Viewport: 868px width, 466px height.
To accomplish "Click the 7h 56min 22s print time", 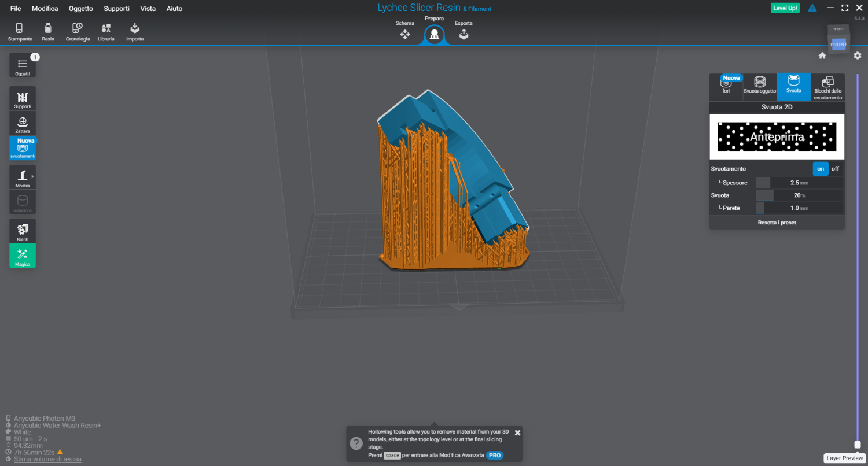I will click(34, 452).
